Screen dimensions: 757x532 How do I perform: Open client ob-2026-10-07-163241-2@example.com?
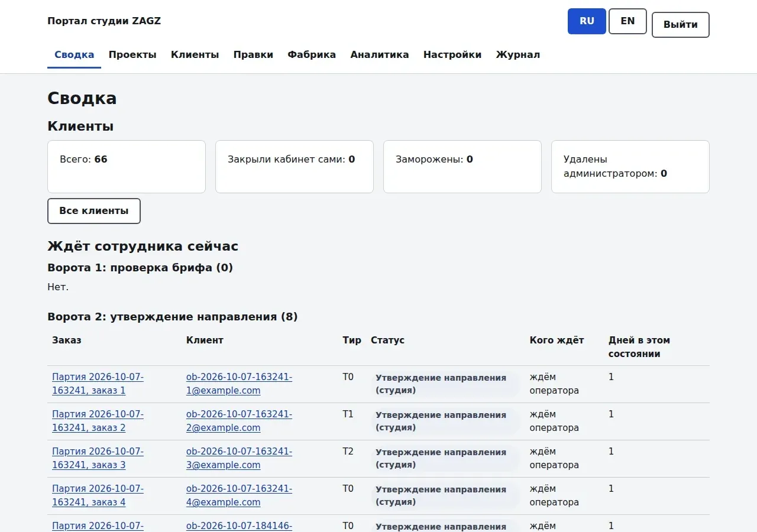[x=239, y=421]
